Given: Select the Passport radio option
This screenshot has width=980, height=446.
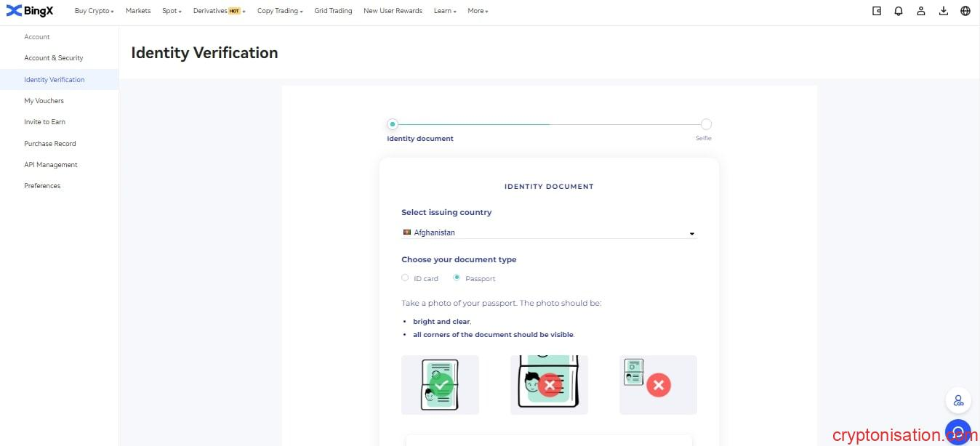Looking at the screenshot, I should click(x=457, y=277).
